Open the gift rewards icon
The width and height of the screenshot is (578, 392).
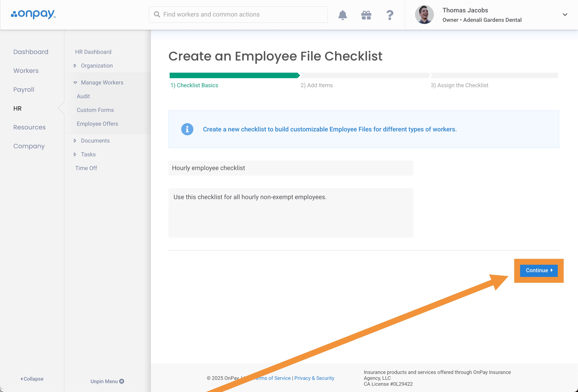tap(366, 15)
